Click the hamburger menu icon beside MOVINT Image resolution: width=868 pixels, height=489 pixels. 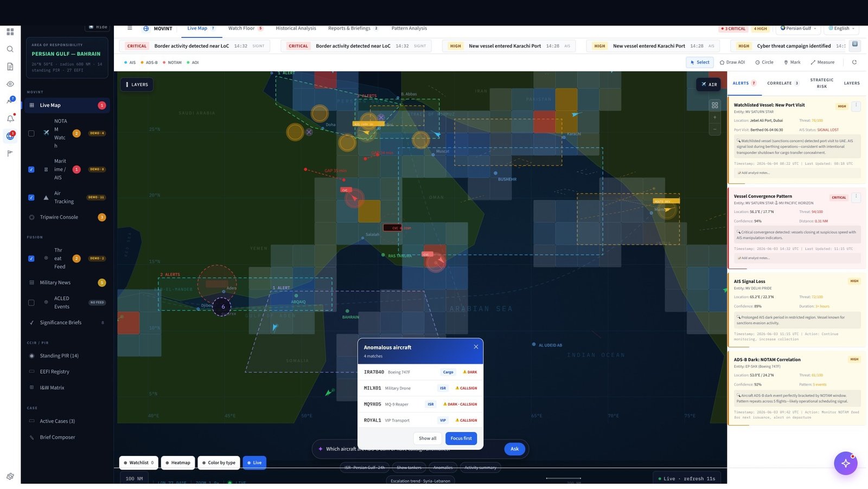point(130,28)
